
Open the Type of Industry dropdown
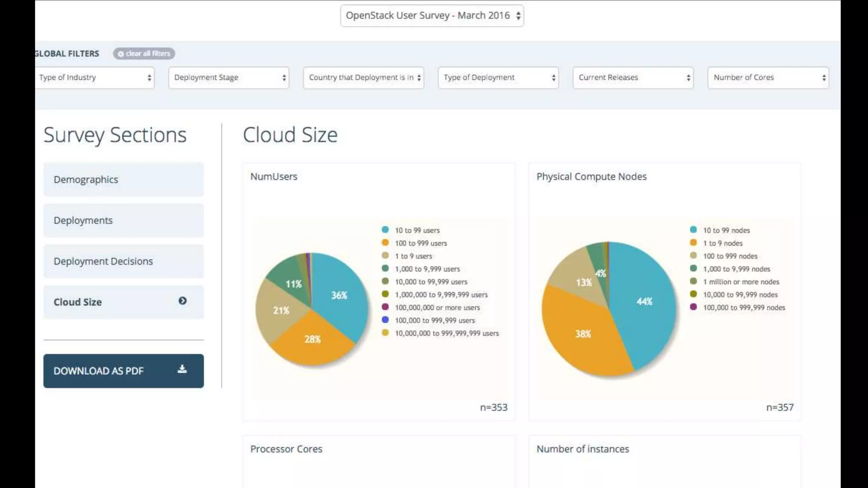95,78
